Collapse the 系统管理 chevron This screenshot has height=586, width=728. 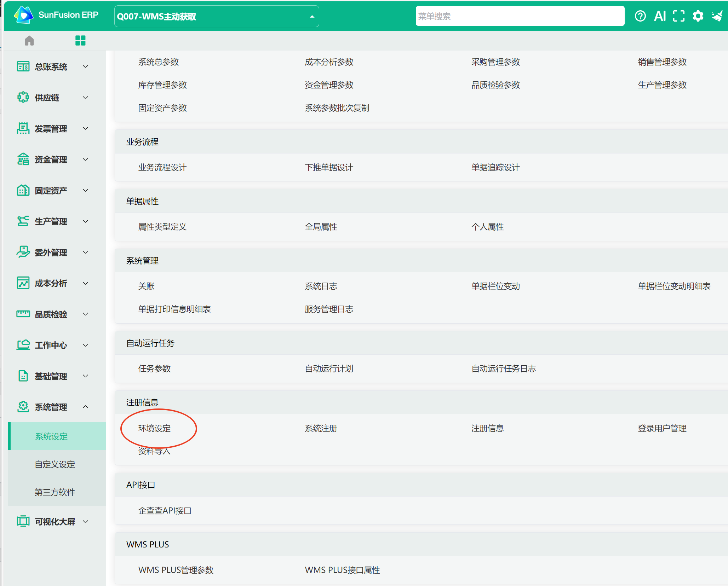click(85, 407)
